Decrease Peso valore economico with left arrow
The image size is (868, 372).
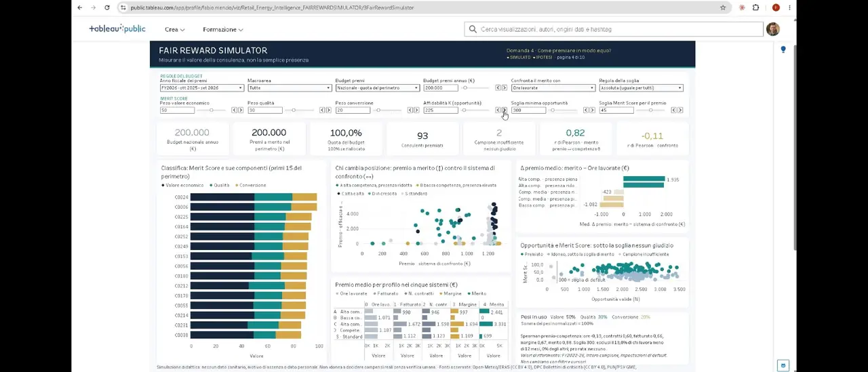[234, 110]
